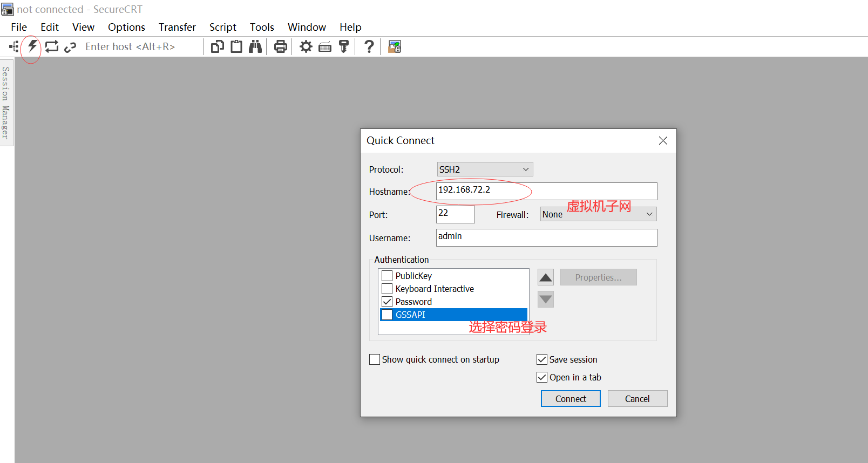Click the Copy toolbar icon

(x=218, y=47)
